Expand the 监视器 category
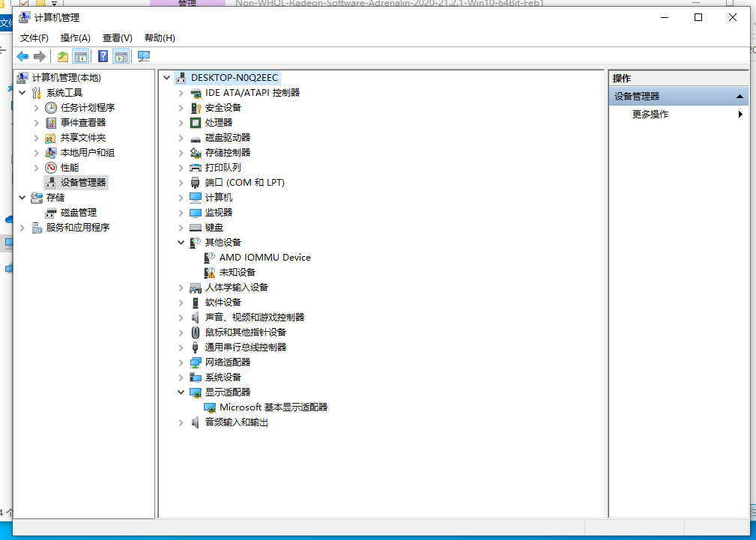Image resolution: width=756 pixels, height=540 pixels. point(181,213)
